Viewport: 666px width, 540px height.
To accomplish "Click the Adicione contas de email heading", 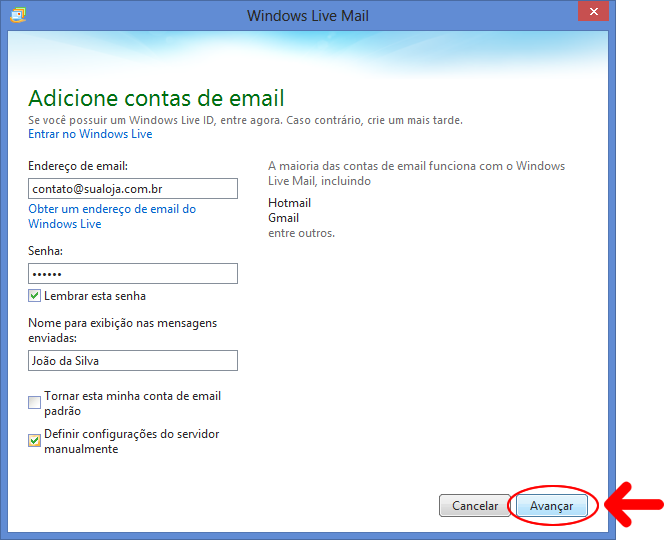I will (x=156, y=99).
